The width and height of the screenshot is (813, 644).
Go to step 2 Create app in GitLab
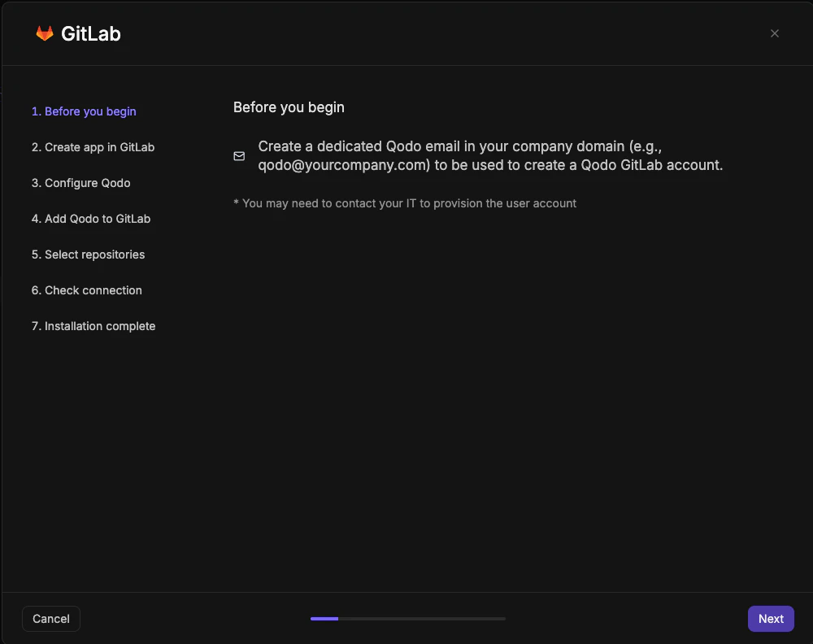point(93,147)
